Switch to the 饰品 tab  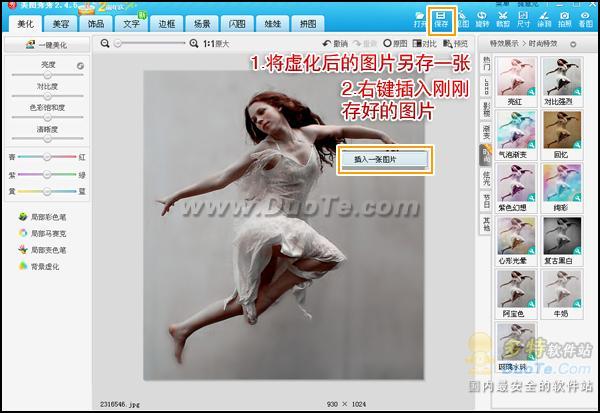click(96, 24)
